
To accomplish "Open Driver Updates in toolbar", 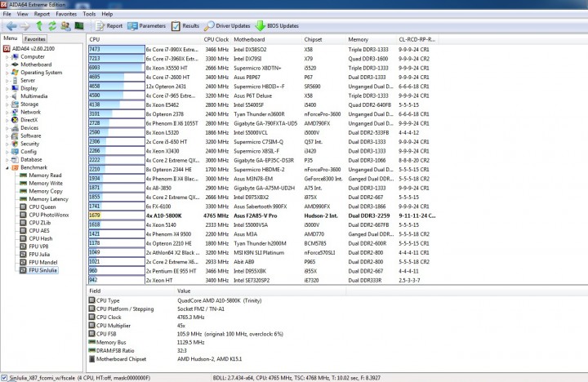I will click(x=227, y=26).
